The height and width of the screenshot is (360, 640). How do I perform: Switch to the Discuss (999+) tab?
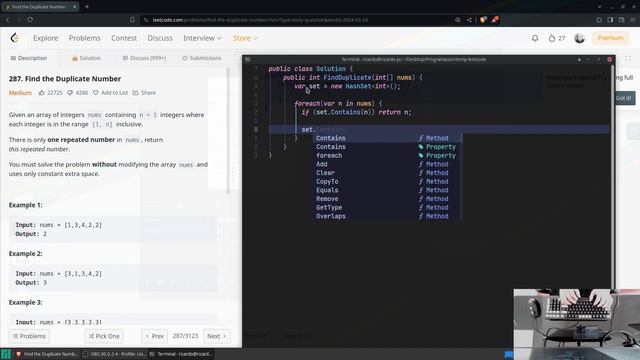click(144, 58)
